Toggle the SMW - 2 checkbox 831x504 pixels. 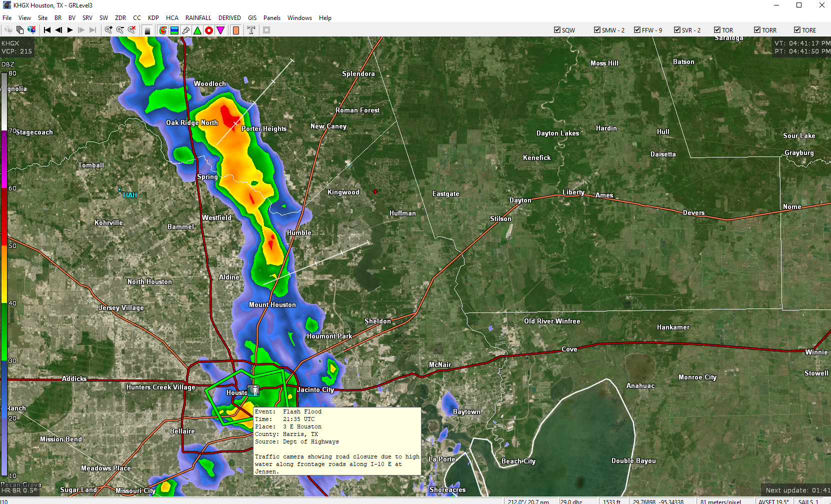point(597,30)
